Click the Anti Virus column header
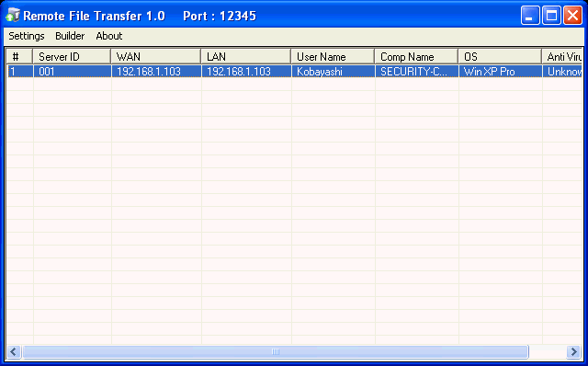Image resolution: width=588 pixels, height=366 pixels. [x=562, y=57]
